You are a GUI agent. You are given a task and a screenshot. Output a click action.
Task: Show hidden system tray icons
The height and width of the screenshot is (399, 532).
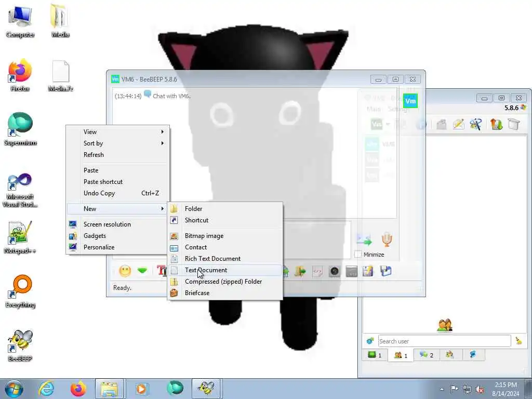coord(442,390)
